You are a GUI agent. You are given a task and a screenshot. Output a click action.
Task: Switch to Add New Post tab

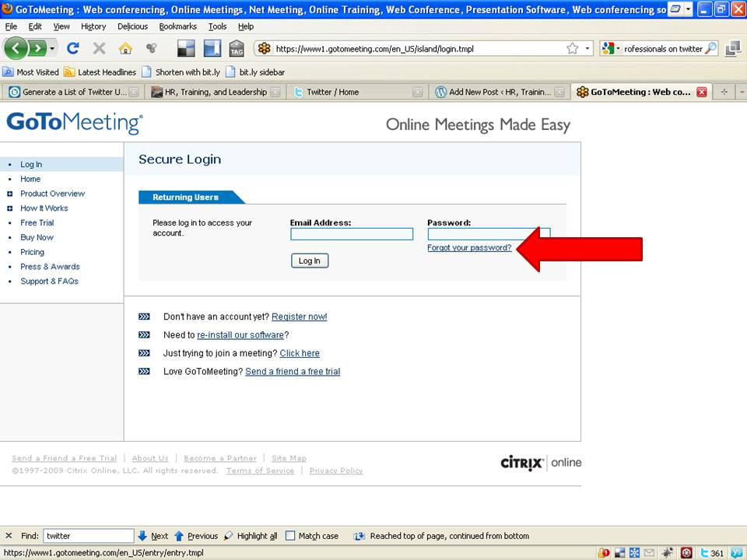click(500, 92)
